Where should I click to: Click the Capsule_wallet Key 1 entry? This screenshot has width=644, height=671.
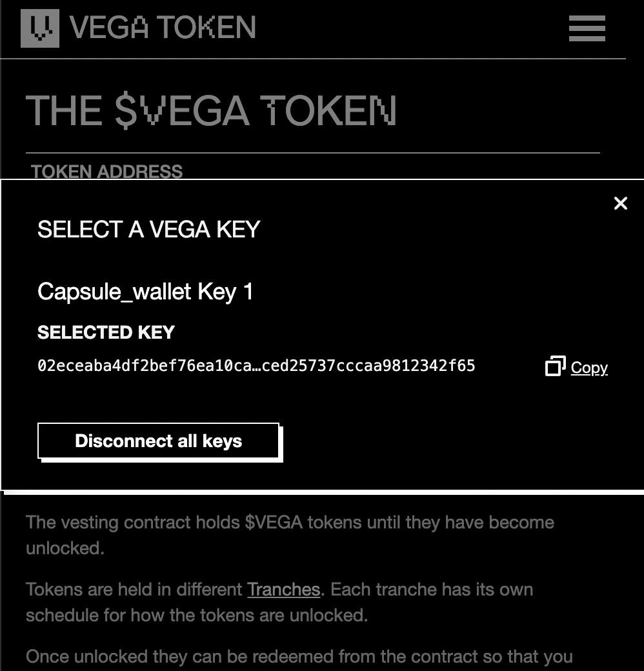pos(145,291)
